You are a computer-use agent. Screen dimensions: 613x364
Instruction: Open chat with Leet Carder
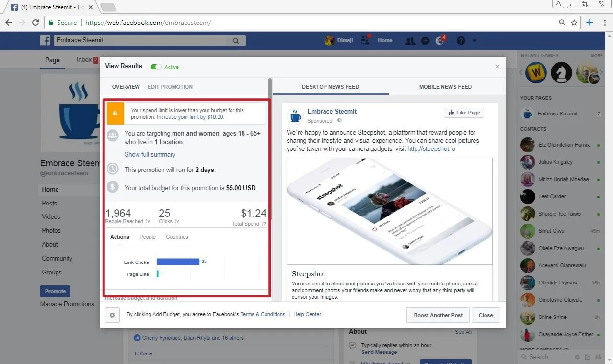(561, 196)
